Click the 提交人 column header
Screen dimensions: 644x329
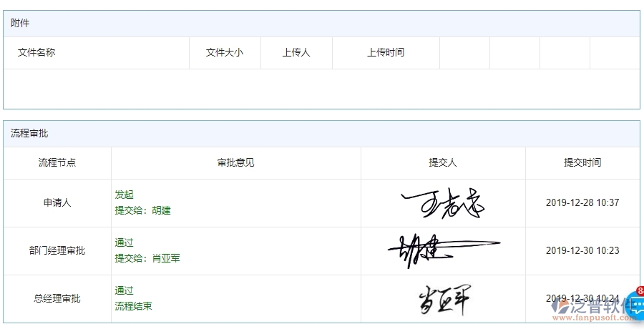[x=443, y=162]
